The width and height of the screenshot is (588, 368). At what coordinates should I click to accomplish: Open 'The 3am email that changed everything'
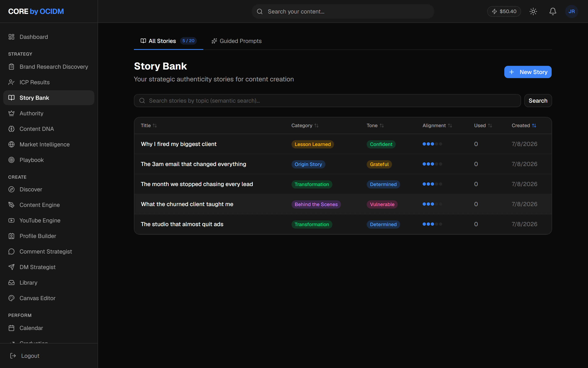(x=193, y=164)
